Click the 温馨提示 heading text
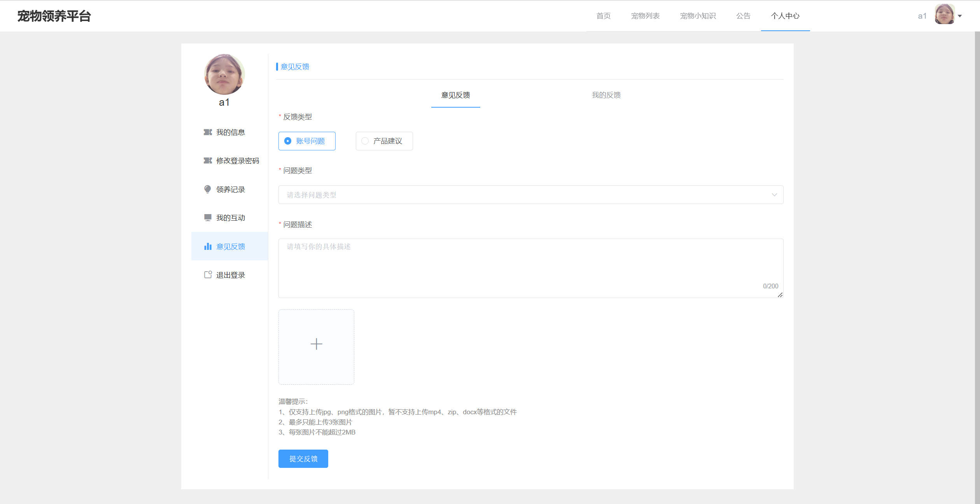The image size is (980, 504). click(x=293, y=401)
